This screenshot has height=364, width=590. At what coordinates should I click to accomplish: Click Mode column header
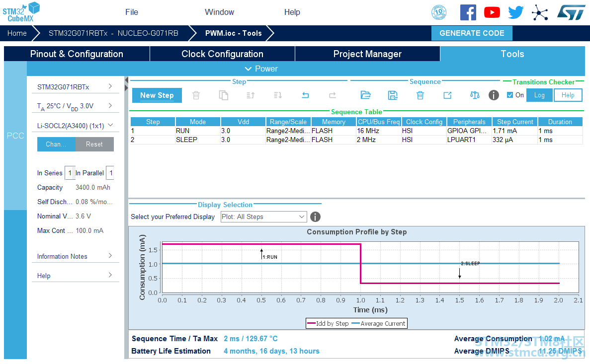pos(198,122)
